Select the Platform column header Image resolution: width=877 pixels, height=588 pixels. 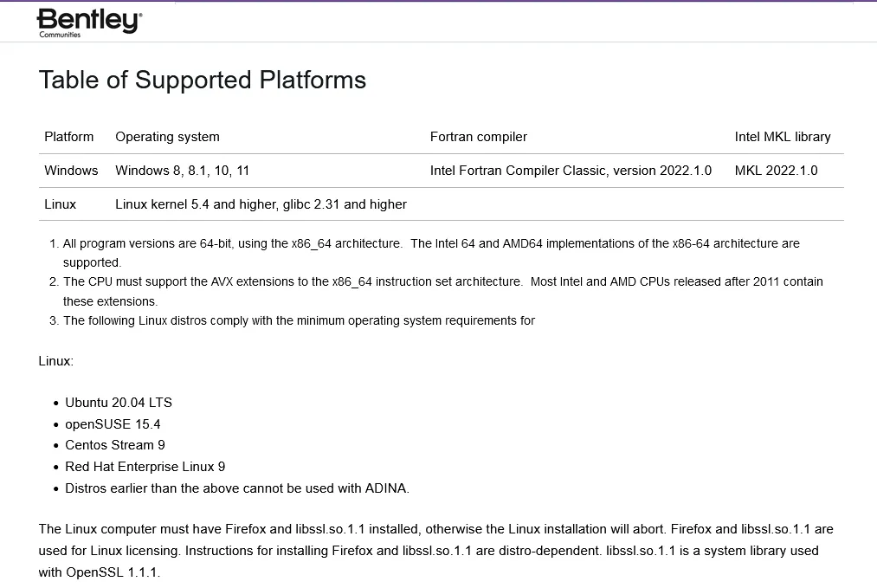[69, 137]
